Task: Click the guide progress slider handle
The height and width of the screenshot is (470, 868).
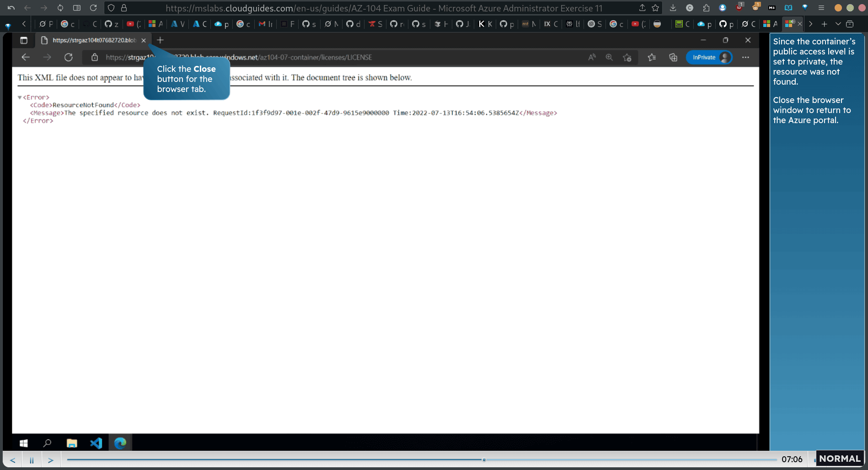Action: tap(484, 459)
